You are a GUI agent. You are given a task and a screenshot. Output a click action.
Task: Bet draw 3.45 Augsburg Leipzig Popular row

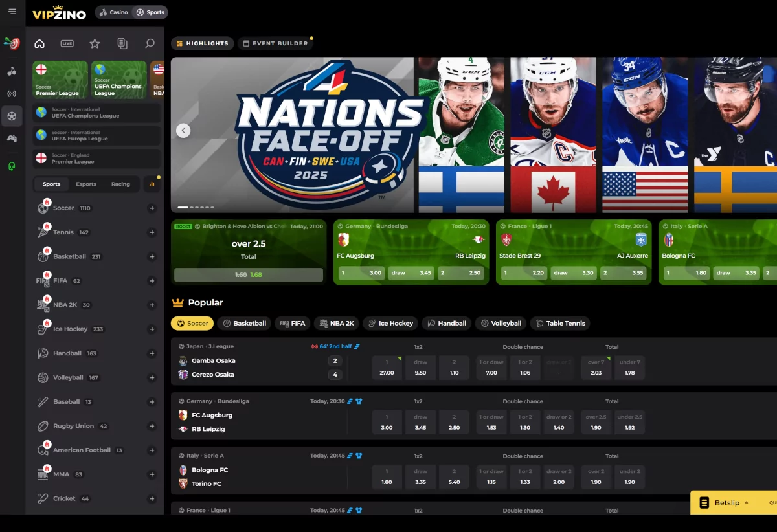(421, 422)
